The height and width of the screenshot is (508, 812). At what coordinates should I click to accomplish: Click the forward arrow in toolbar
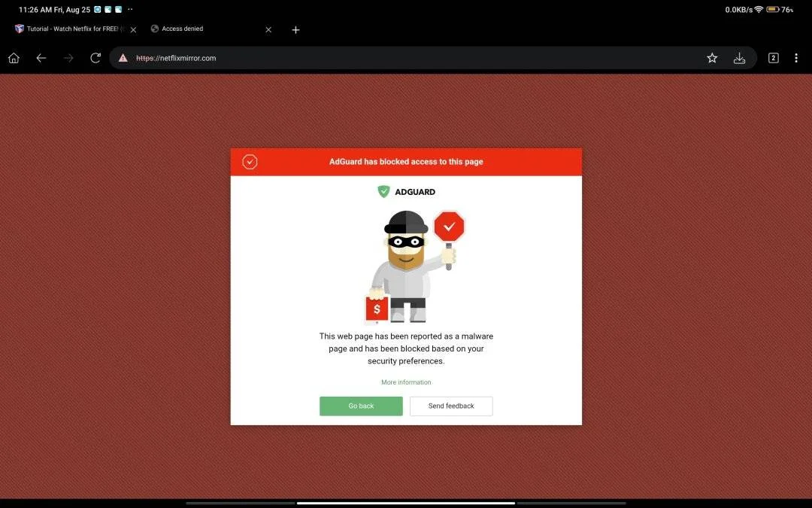pyautogui.click(x=68, y=58)
